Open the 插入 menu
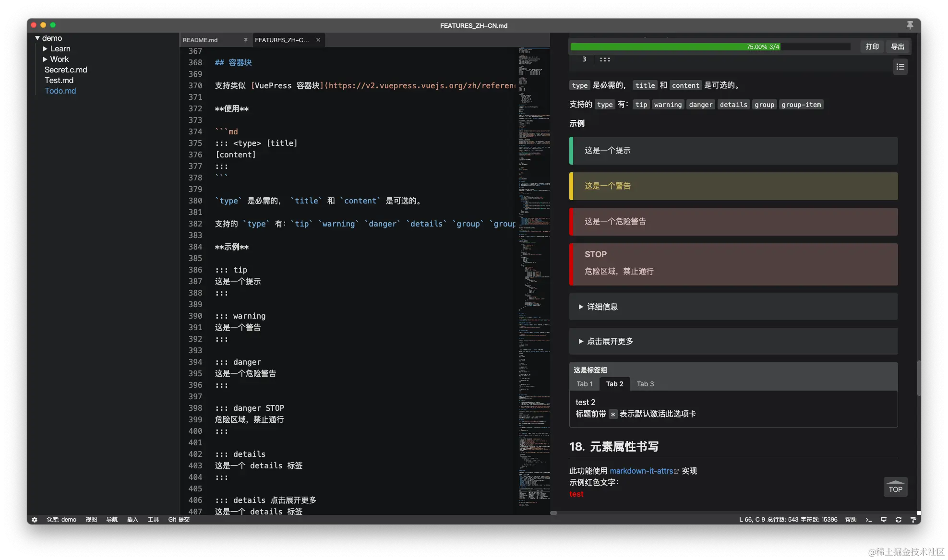 [x=132, y=519]
